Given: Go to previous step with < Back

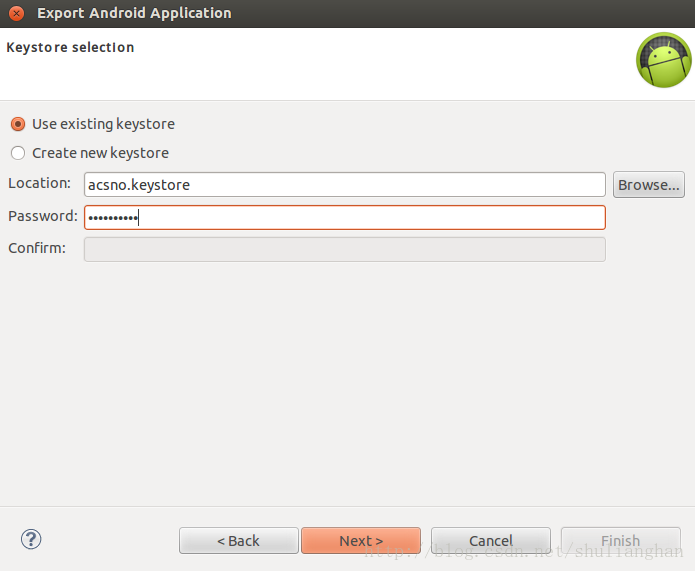Looking at the screenshot, I should [238, 540].
